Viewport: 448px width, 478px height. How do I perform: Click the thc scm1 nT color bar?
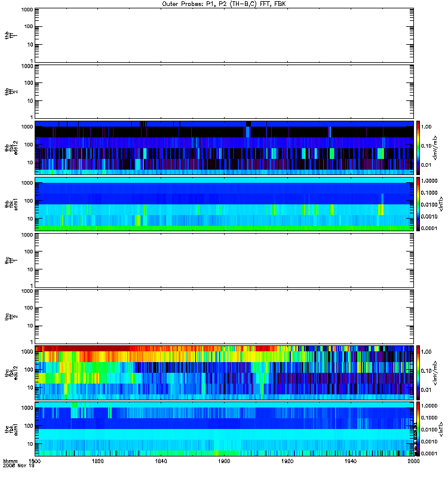[x=418, y=429]
